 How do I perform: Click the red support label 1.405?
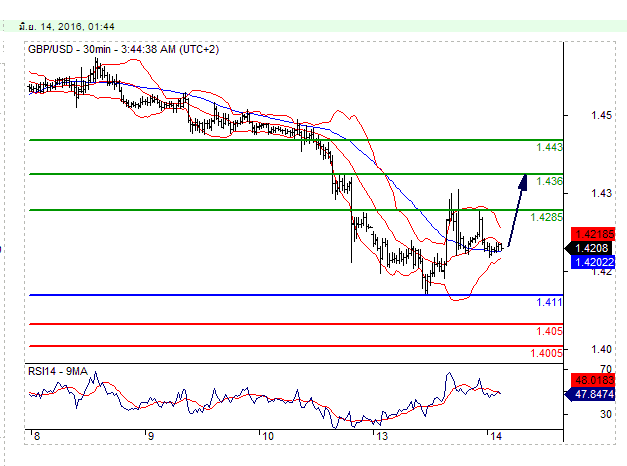pyautogui.click(x=549, y=331)
